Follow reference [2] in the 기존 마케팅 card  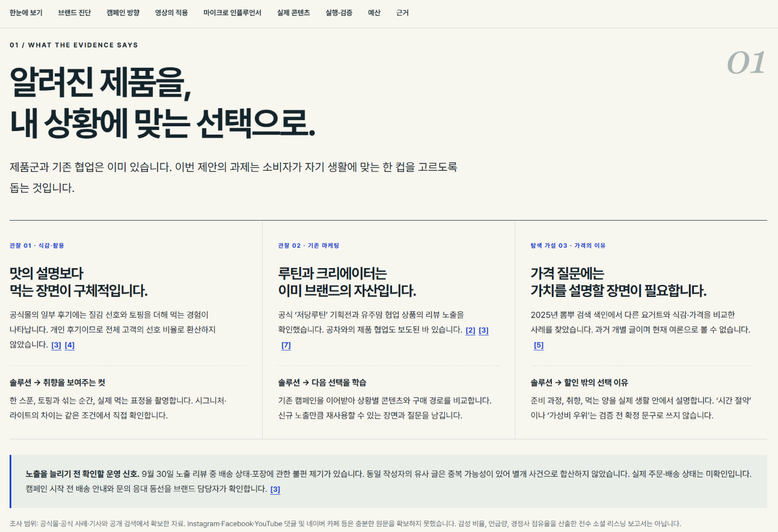click(x=470, y=330)
